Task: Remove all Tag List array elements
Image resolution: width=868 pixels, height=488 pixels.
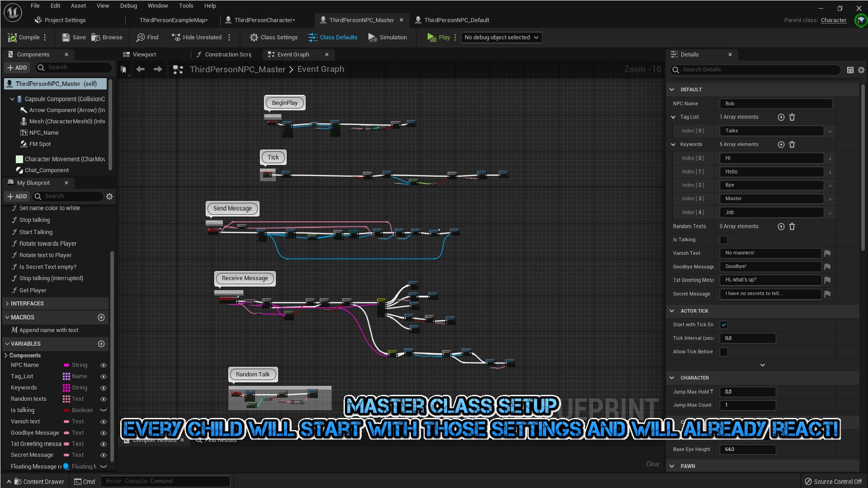Action: tap(792, 117)
